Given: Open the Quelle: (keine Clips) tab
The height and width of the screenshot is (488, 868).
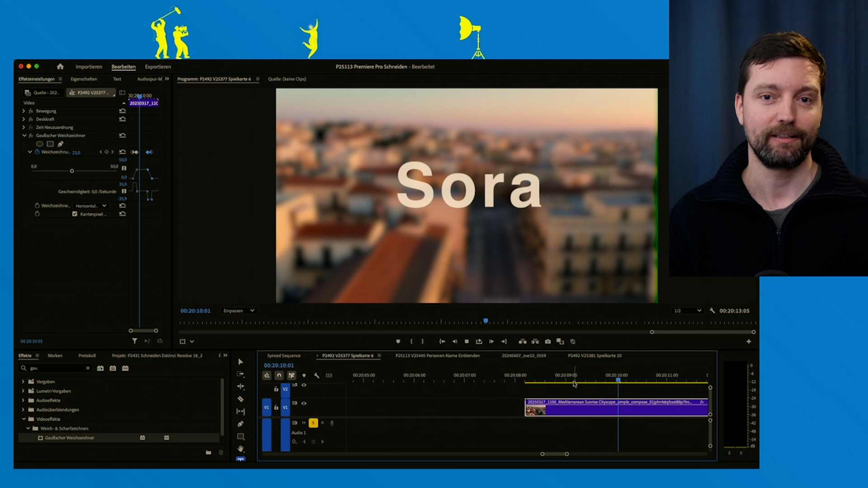Looking at the screenshot, I should (287, 79).
